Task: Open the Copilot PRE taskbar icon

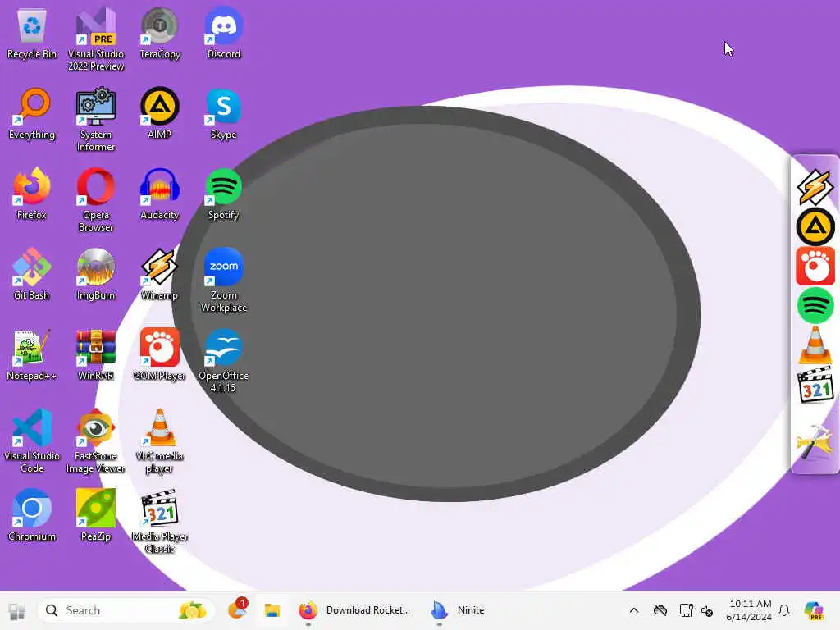Action: [814, 610]
